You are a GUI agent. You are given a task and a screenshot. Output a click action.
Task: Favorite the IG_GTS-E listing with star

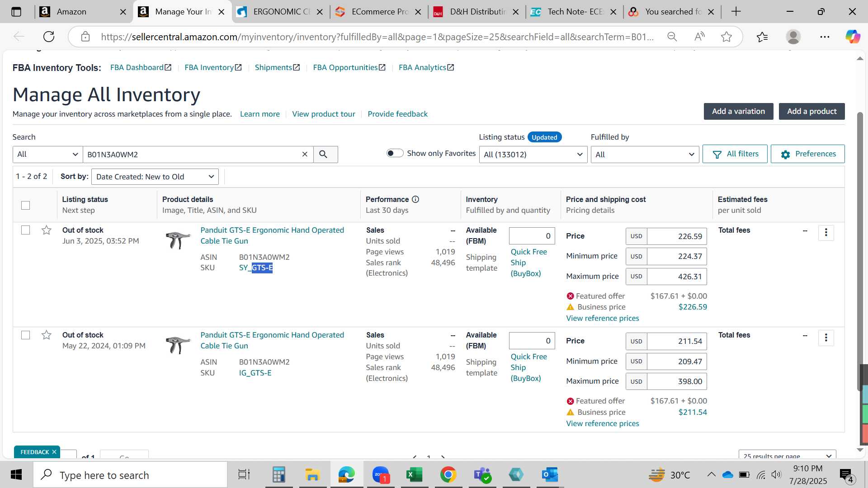point(46,335)
